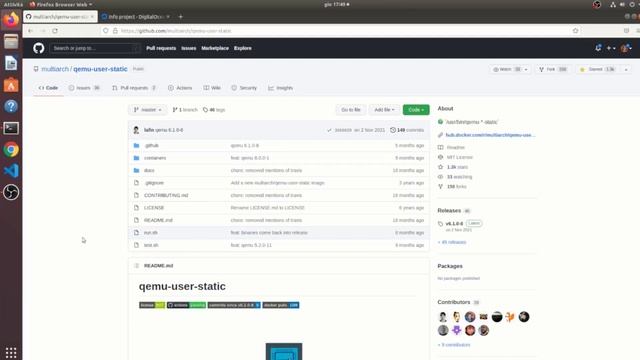
Task: Open the Actions tab
Action: pos(180,88)
